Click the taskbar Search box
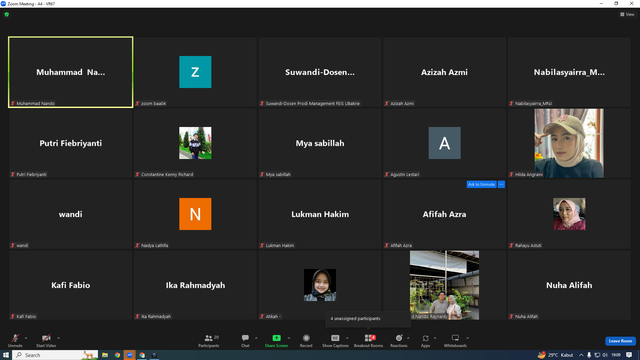This screenshot has width=640, height=360. (55, 355)
